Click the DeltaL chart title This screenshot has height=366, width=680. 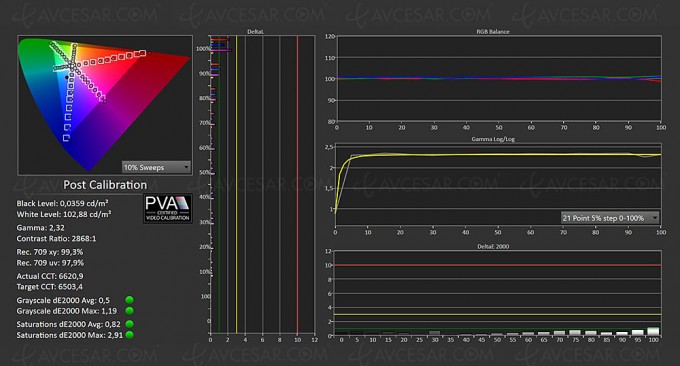pyautogui.click(x=255, y=32)
